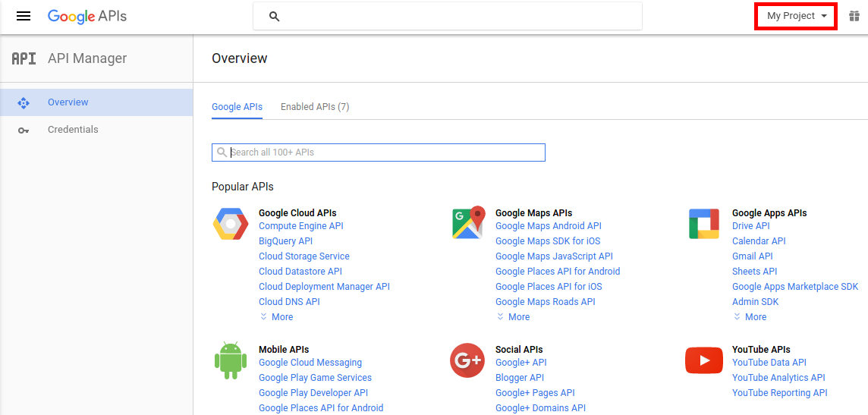Image resolution: width=868 pixels, height=415 pixels.
Task: Open Google Play Game Services link
Action: pos(316,377)
